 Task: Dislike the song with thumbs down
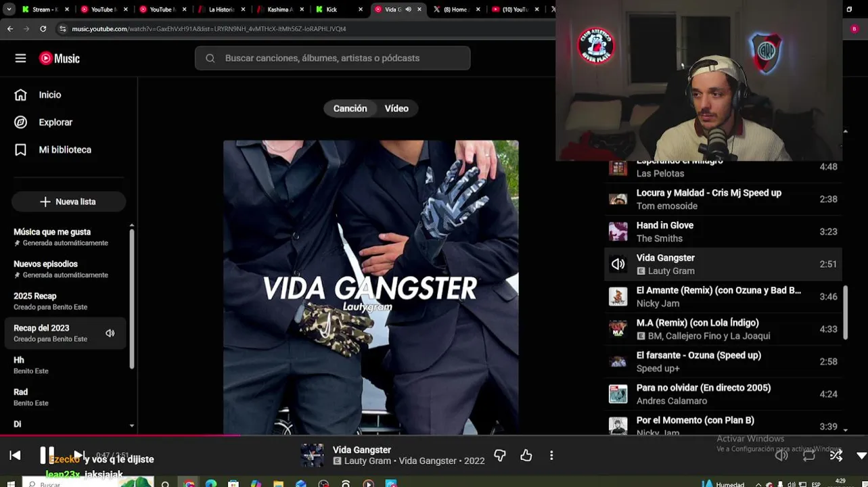[500, 456]
